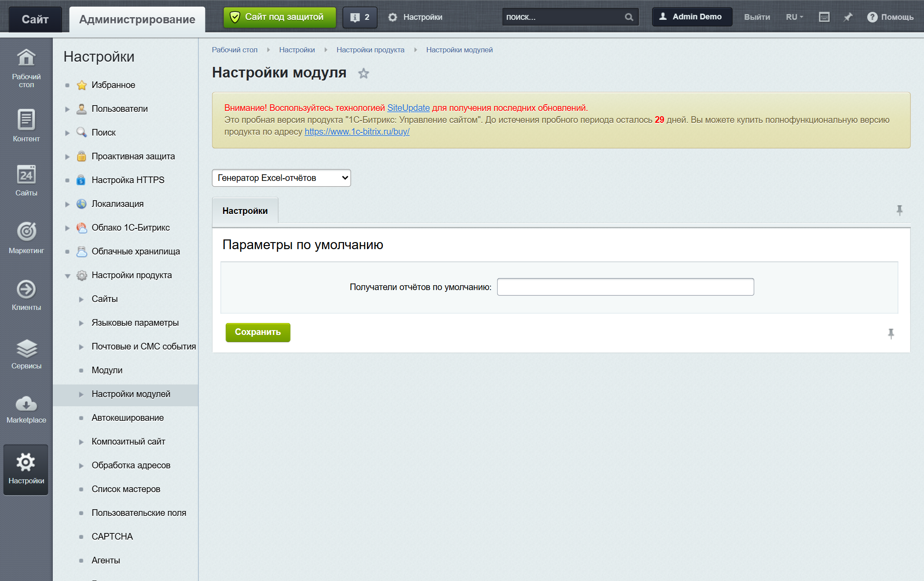The width and height of the screenshot is (924, 581).
Task: Open the notifications counter showing 2
Action: (x=360, y=17)
